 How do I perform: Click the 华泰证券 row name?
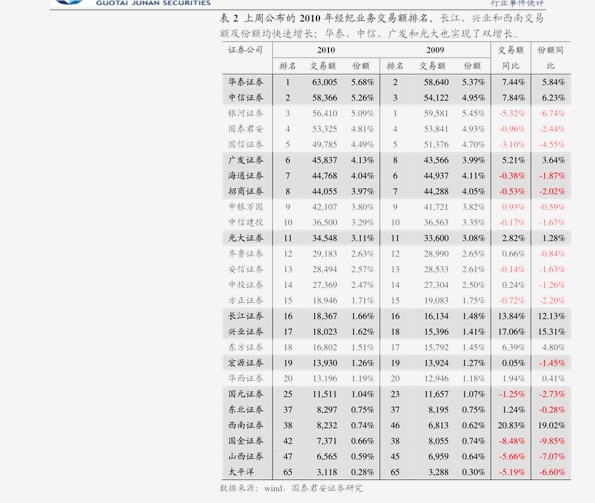coord(246,82)
